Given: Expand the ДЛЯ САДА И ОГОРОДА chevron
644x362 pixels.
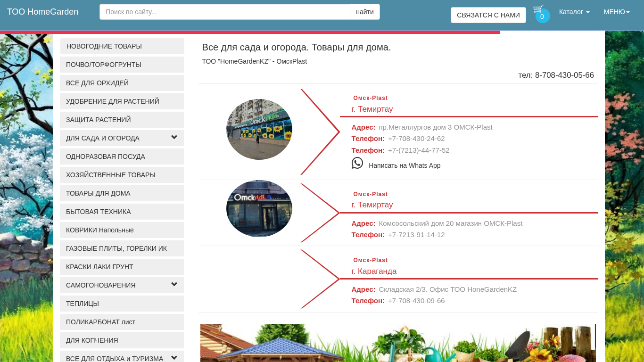Looking at the screenshot, I should pos(174,138).
